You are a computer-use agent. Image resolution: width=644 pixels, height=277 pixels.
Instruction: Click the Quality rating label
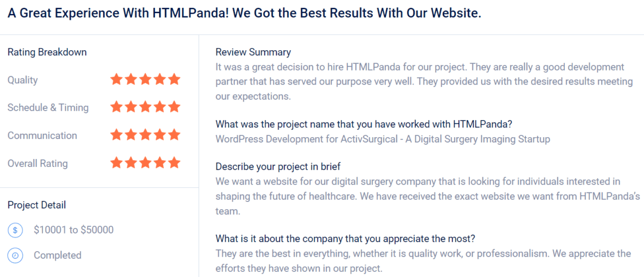coord(23,80)
